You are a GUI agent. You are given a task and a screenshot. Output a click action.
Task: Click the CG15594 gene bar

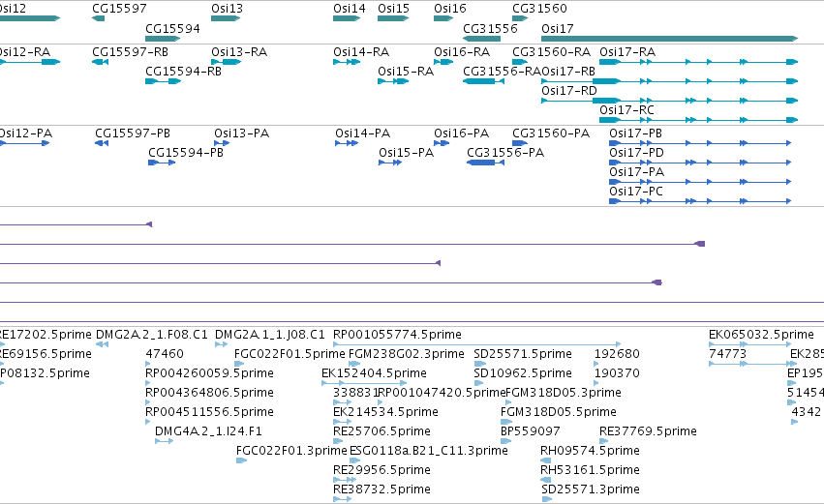pos(163,39)
